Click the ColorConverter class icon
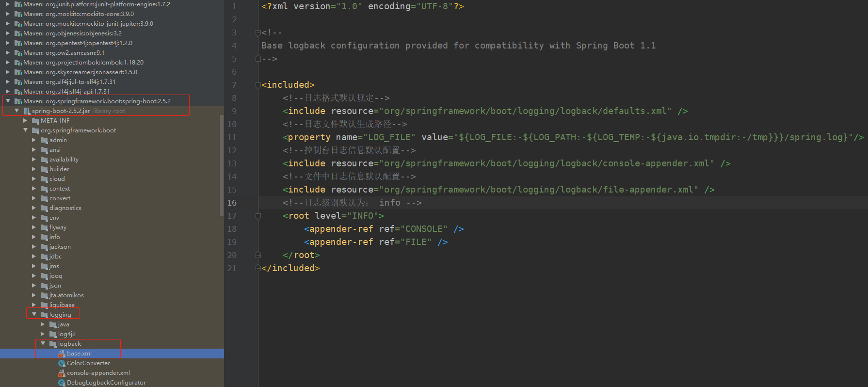 [62, 363]
